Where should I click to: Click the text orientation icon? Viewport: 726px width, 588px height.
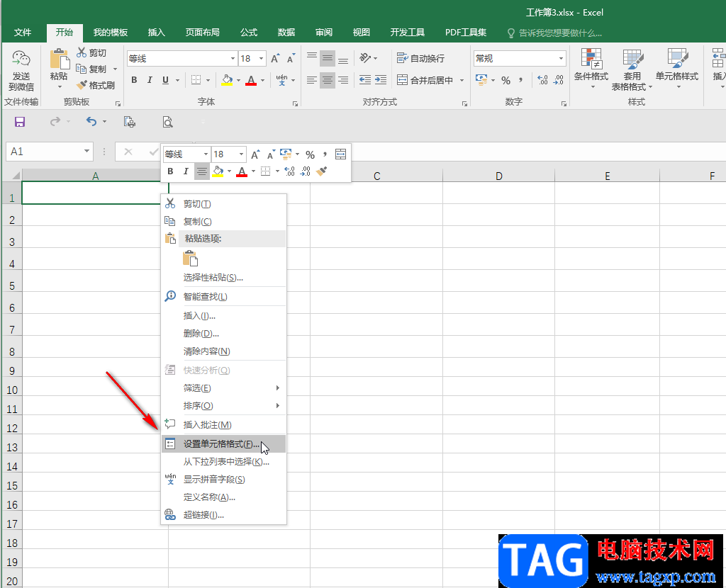(x=365, y=58)
